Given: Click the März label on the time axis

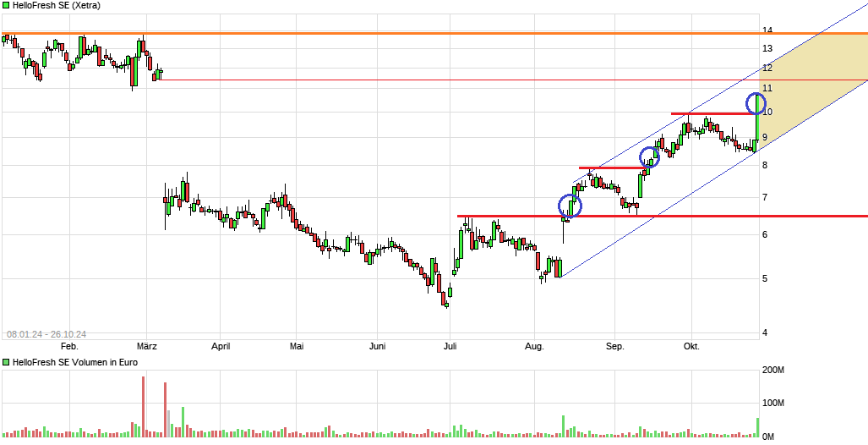Looking at the screenshot, I should (146, 346).
